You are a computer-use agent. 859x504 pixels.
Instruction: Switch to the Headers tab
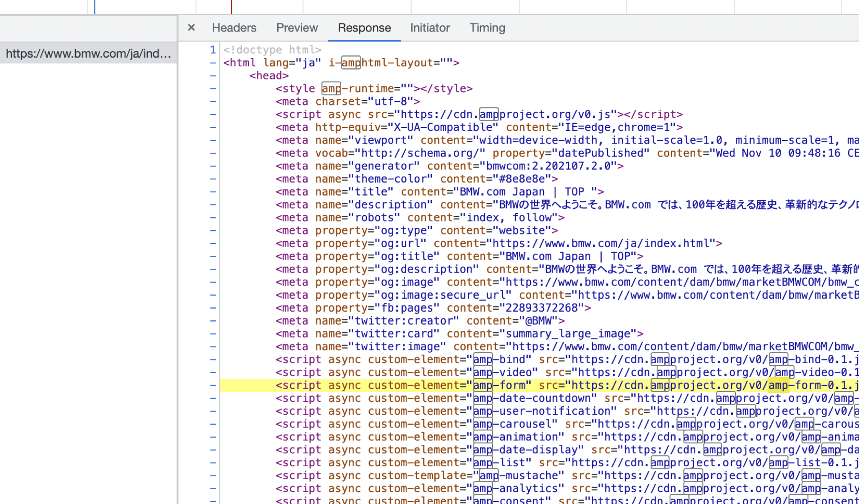[x=234, y=28]
